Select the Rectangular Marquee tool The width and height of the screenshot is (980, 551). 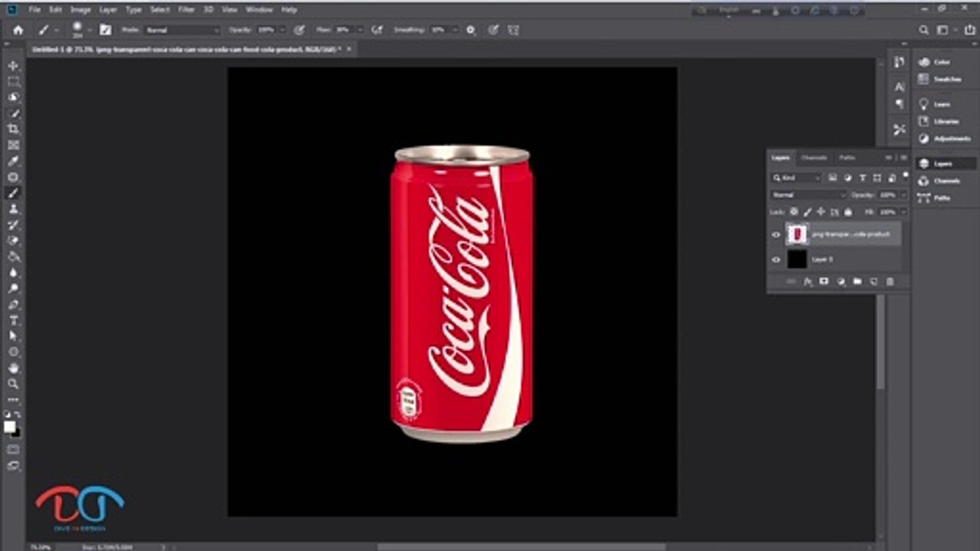point(14,81)
